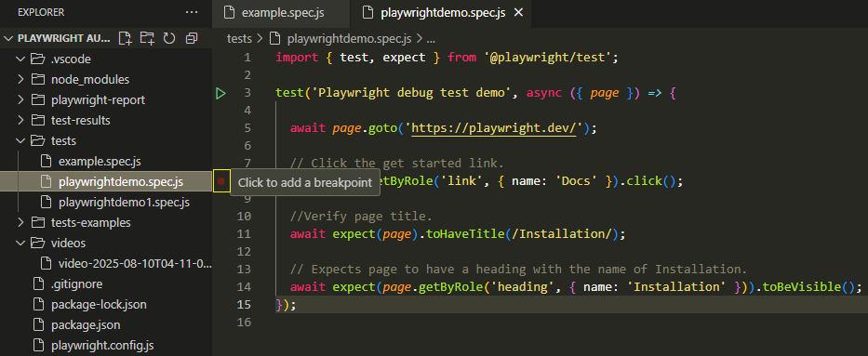Click the toHaveTitle method call
The width and height of the screenshot is (868, 356).
(465, 234)
